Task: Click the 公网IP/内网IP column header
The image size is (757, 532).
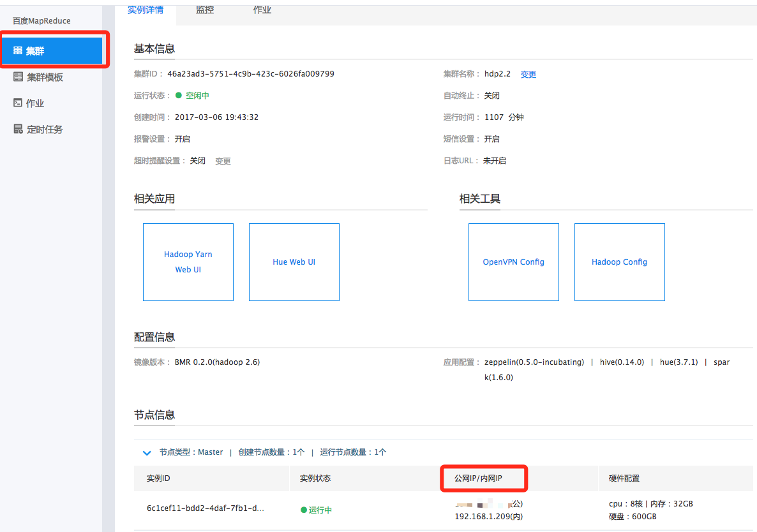Action: point(478,478)
